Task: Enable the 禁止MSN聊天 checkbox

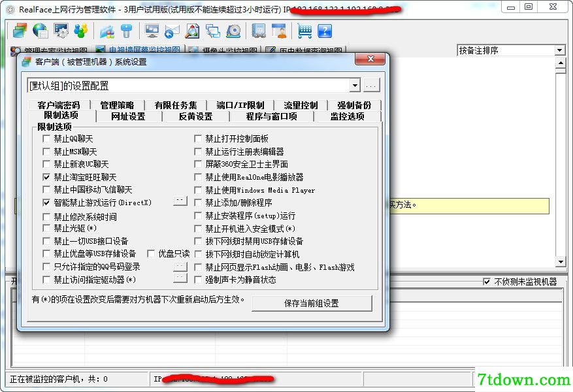Action: point(46,152)
